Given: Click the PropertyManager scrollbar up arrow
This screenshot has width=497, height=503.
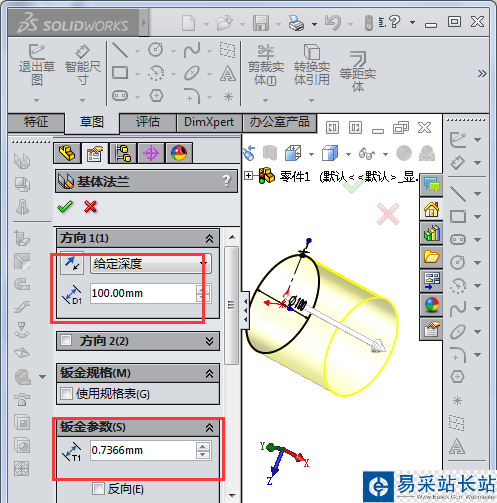Looking at the screenshot, I should coord(232,237).
